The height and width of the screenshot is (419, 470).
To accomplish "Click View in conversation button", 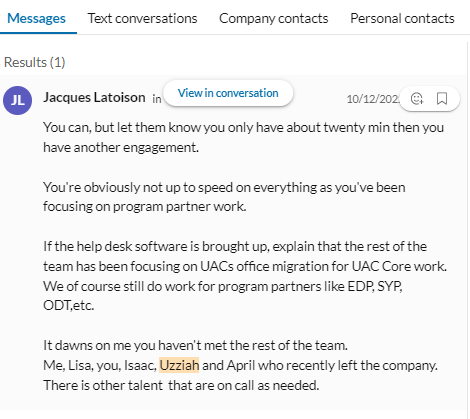I will coord(228,93).
